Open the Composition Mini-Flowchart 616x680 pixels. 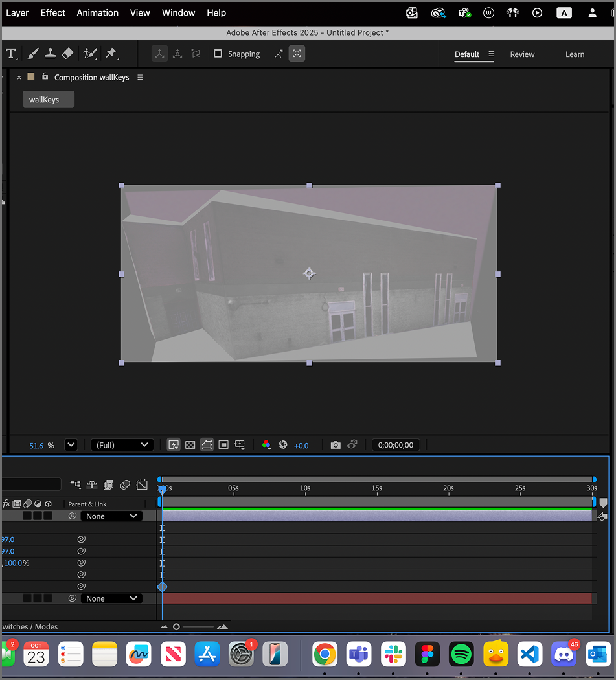click(x=75, y=484)
